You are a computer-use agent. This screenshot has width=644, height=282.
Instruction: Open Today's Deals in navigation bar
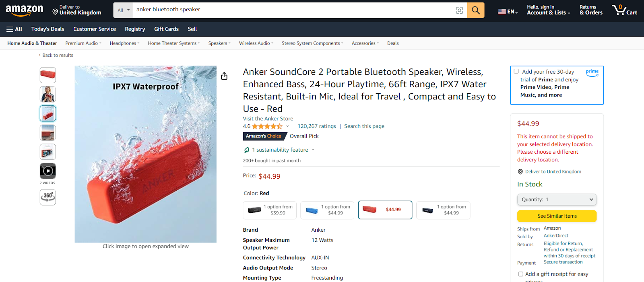coord(47,29)
